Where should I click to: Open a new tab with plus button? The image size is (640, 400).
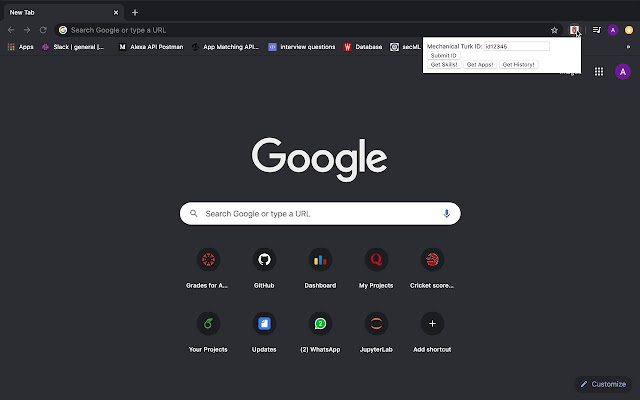click(135, 13)
